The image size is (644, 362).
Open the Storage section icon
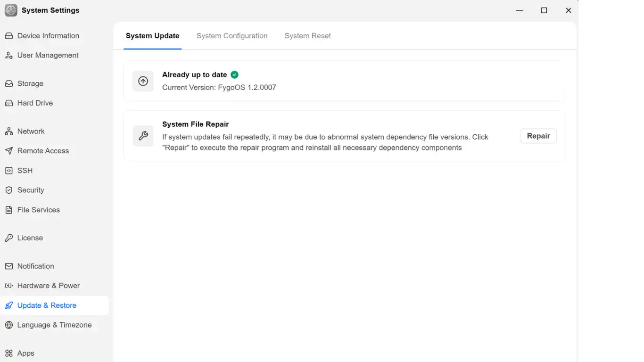pyautogui.click(x=9, y=83)
